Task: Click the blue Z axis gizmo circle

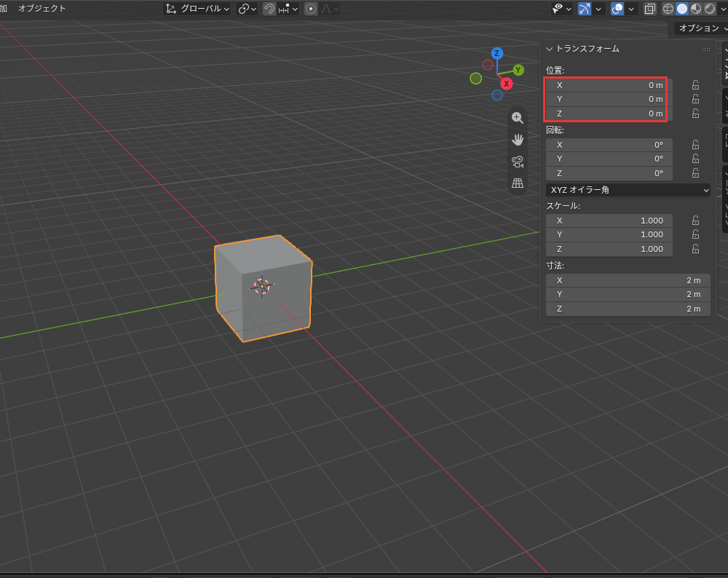Action: (x=496, y=53)
